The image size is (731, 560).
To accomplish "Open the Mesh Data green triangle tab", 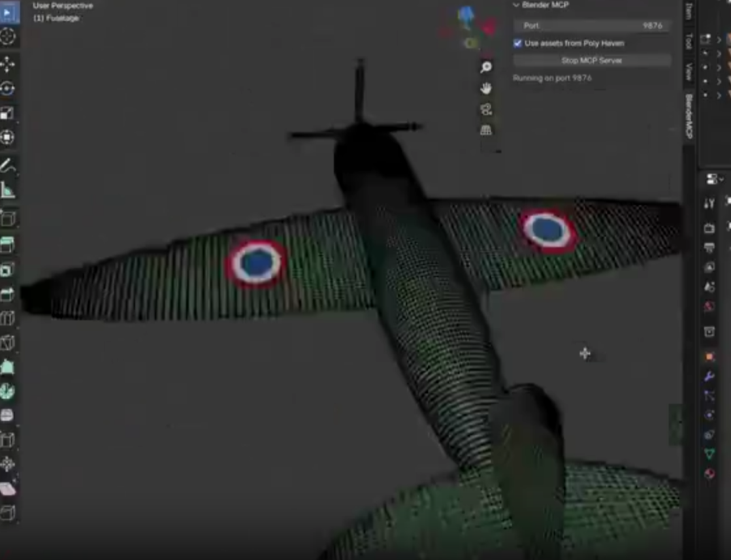I will [x=709, y=454].
